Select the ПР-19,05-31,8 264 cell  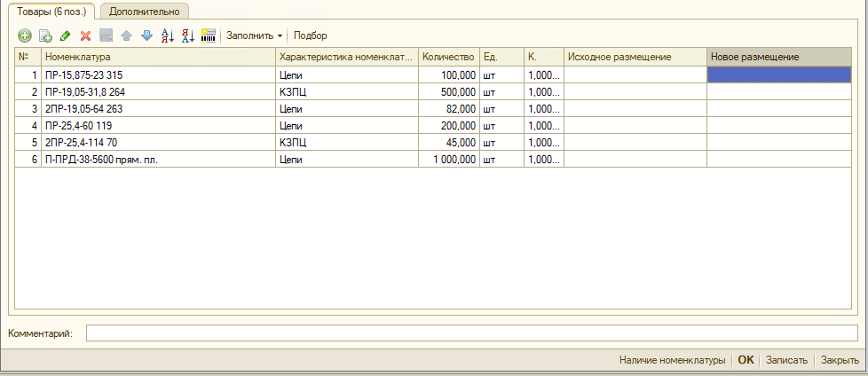coord(158,92)
